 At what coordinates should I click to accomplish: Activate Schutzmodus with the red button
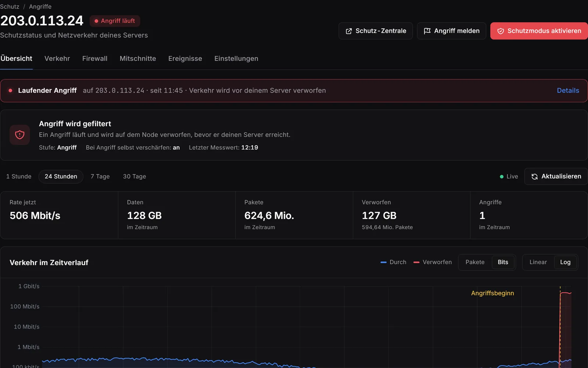click(x=539, y=31)
